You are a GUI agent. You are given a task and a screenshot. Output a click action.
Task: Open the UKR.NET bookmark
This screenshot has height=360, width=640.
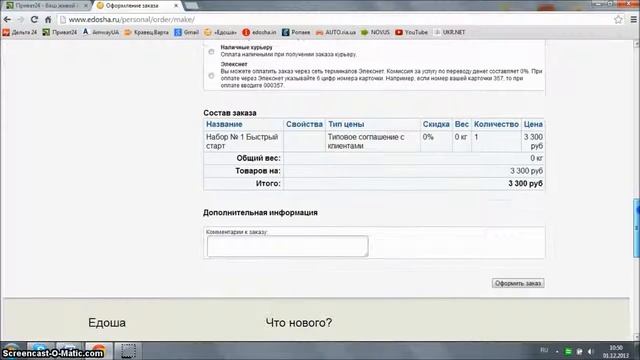pyautogui.click(x=449, y=32)
